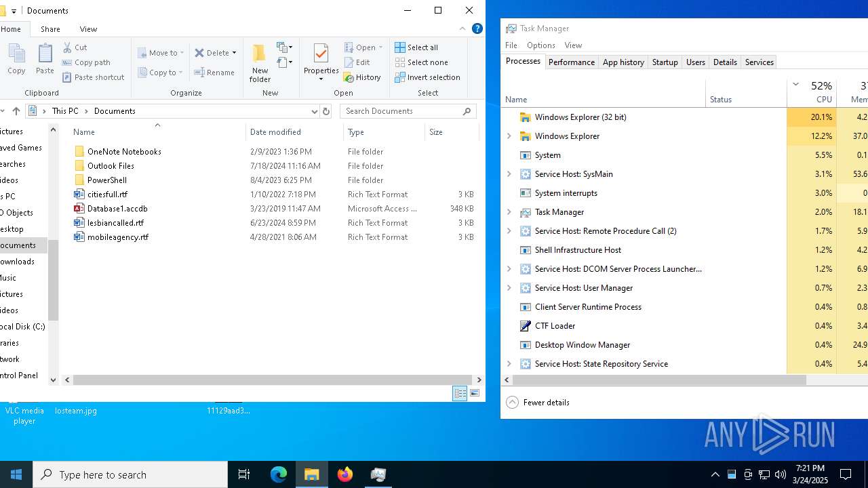Click Rename in the Organize group

pyautogui.click(x=214, y=73)
